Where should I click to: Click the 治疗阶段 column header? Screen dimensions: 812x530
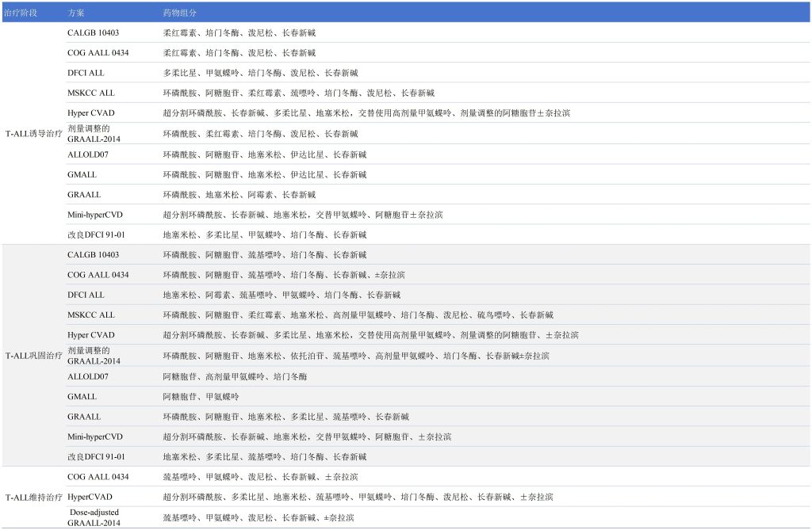[x=21, y=13]
